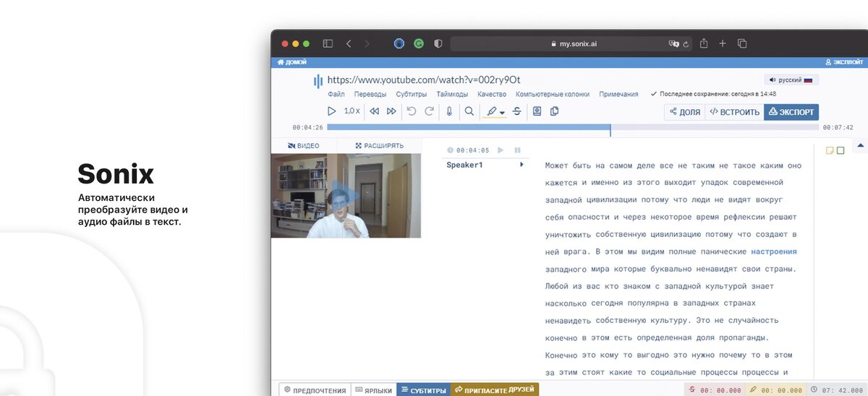868x396 pixels.
Task: Click the highlighted word настроения
Action: tap(774, 251)
